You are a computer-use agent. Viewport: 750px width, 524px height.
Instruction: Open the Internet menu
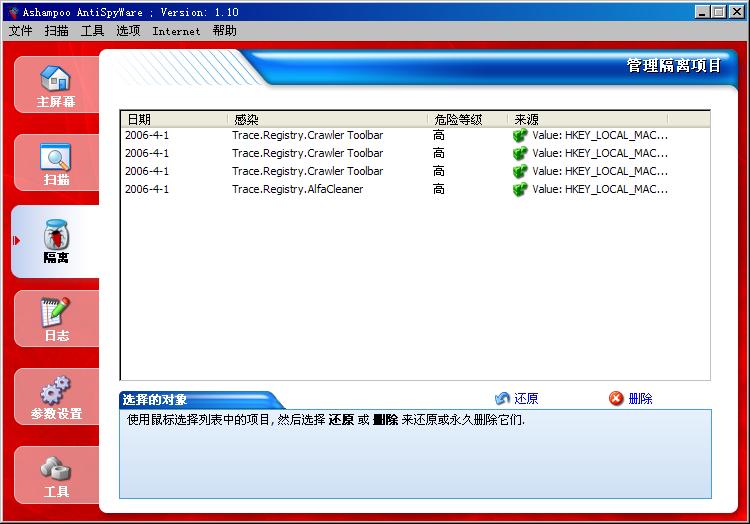[x=176, y=31]
